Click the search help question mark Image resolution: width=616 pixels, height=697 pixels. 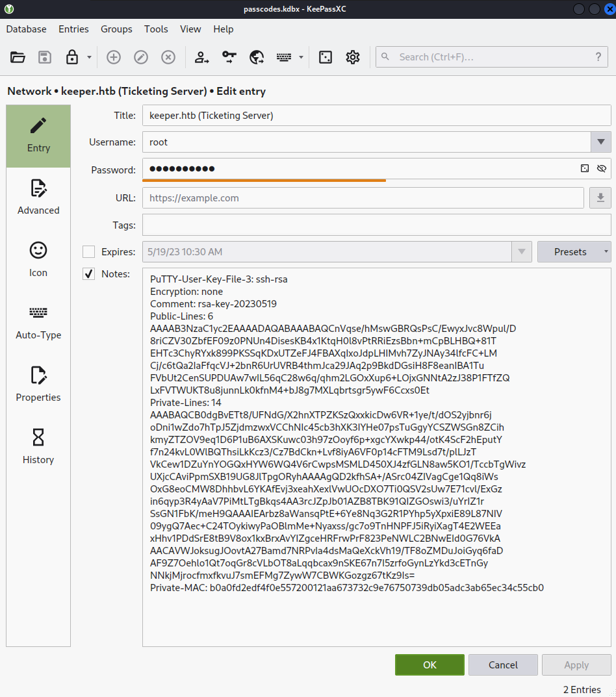tap(598, 57)
